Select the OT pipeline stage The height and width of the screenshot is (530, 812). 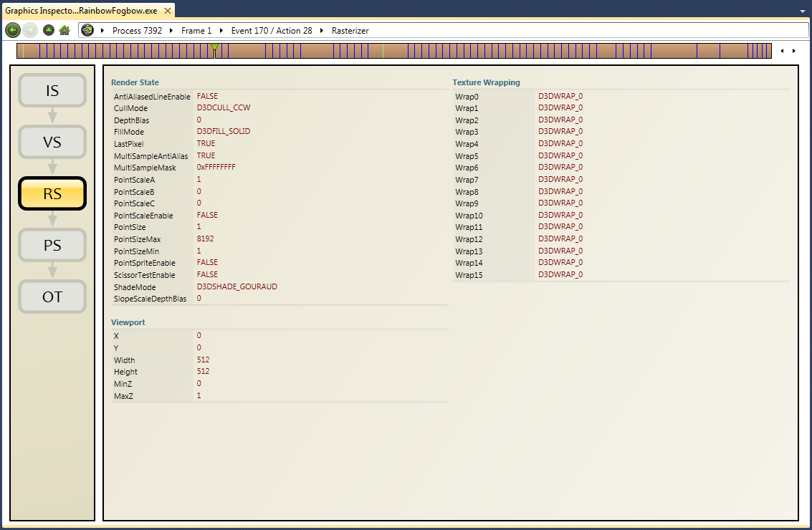pos(52,297)
